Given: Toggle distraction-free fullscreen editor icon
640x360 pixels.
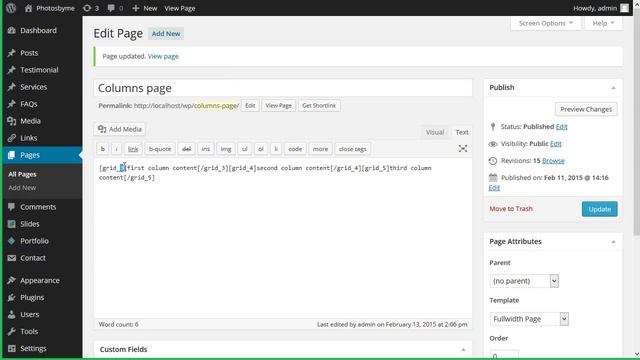Looking at the screenshot, I should 463,149.
